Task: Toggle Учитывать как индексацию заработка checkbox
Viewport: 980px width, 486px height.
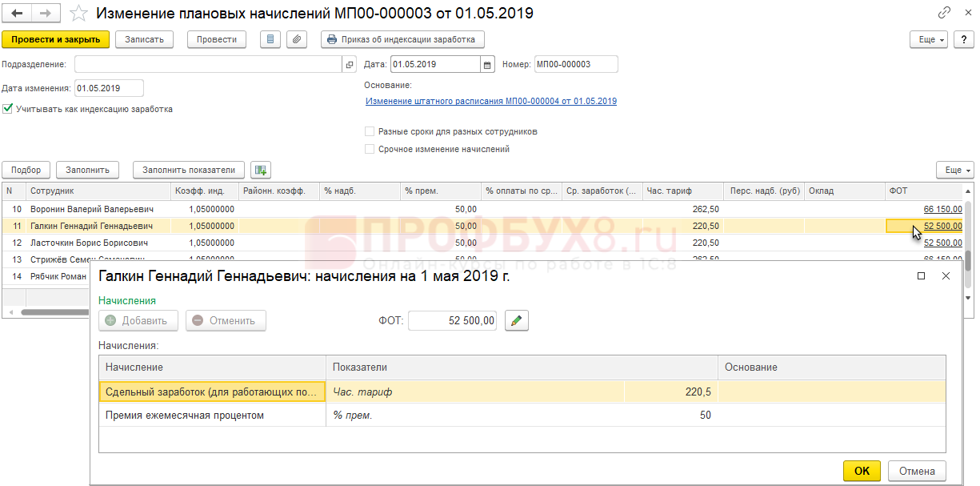Action: tap(8, 109)
